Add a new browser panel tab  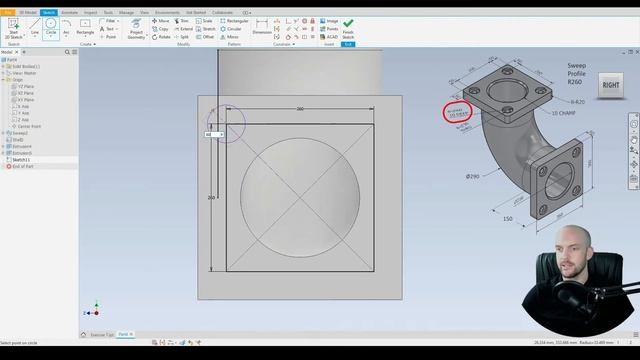24,52
